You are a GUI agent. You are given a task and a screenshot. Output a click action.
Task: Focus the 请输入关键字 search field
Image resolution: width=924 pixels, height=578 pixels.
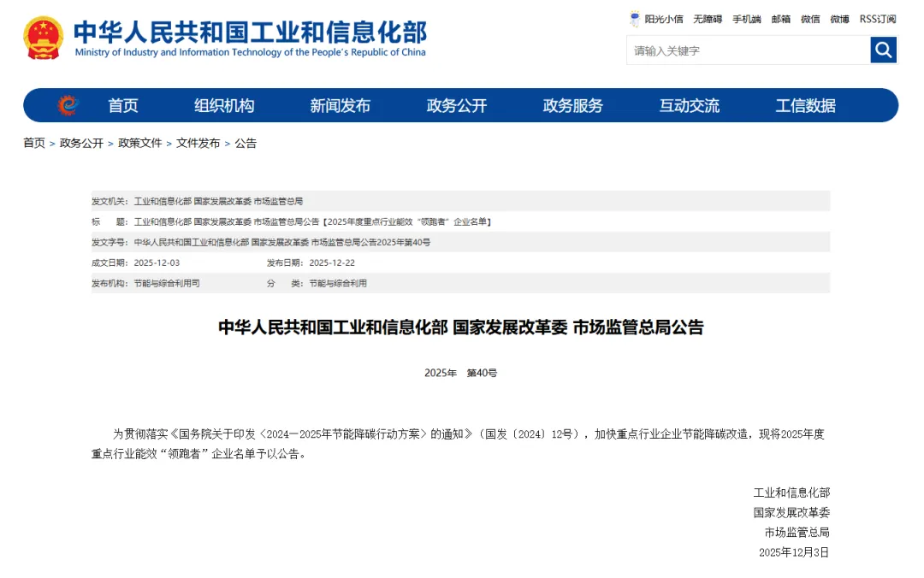[748, 50]
